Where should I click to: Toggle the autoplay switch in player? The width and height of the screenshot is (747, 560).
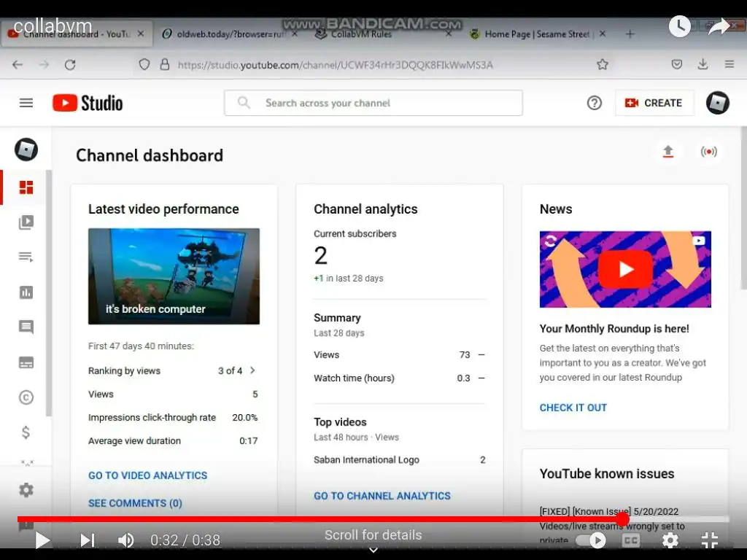pos(591,540)
